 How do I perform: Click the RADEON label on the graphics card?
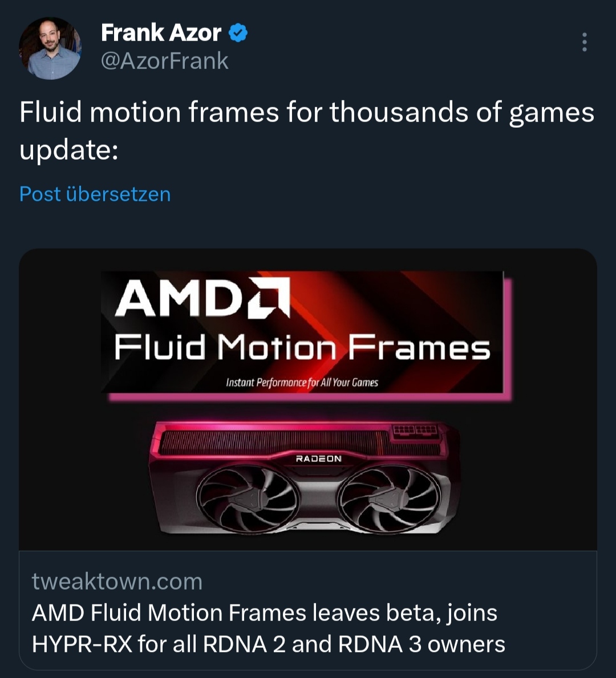[x=318, y=458]
